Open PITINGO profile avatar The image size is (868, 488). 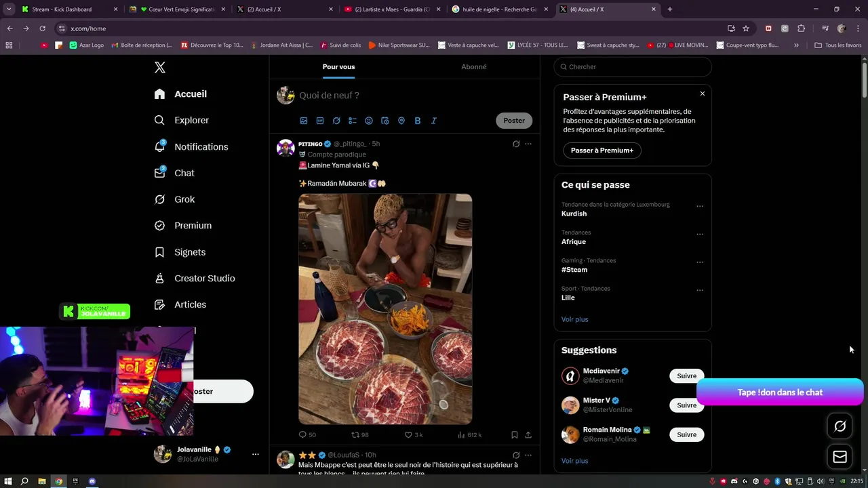pos(285,148)
